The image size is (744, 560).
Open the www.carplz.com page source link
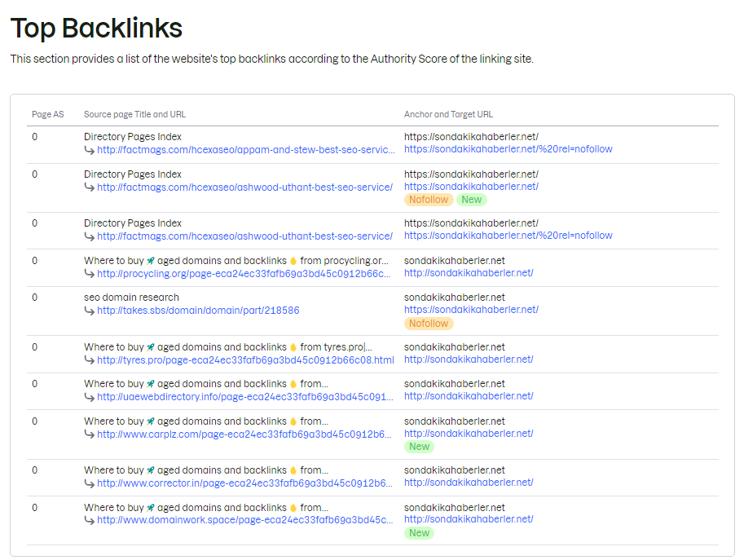click(x=244, y=434)
